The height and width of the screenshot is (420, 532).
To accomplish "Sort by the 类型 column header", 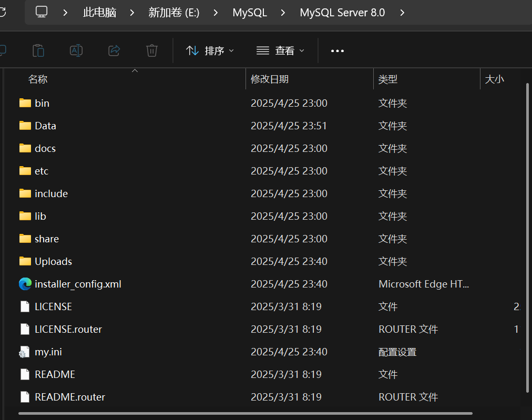I will [x=388, y=79].
